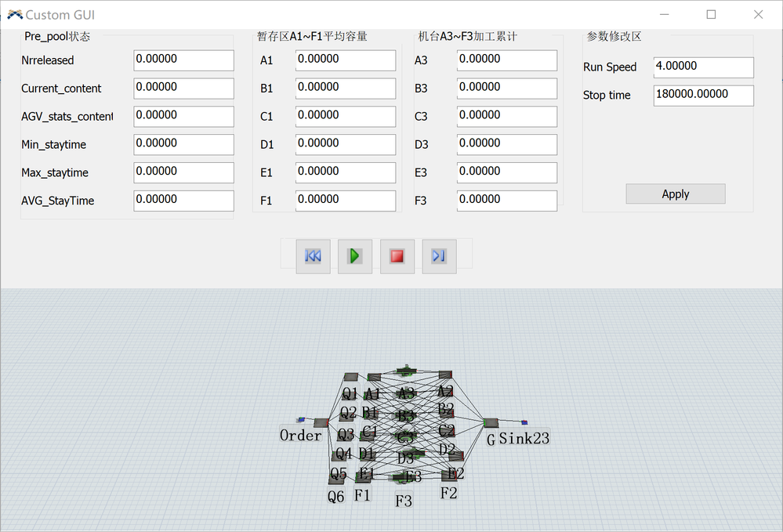
Task: Click the Run Speed label
Action: 610,67
